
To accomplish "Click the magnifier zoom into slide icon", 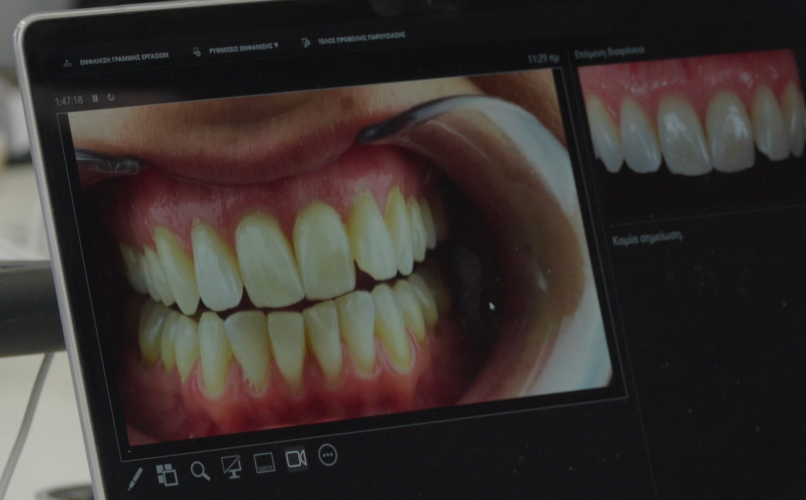I will pos(200,470).
